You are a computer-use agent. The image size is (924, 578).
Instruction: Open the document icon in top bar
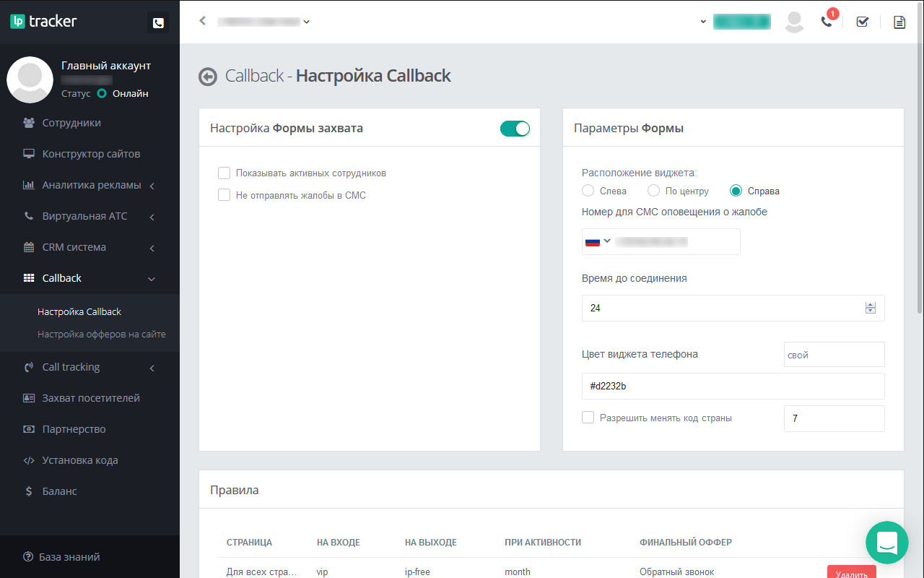point(899,22)
